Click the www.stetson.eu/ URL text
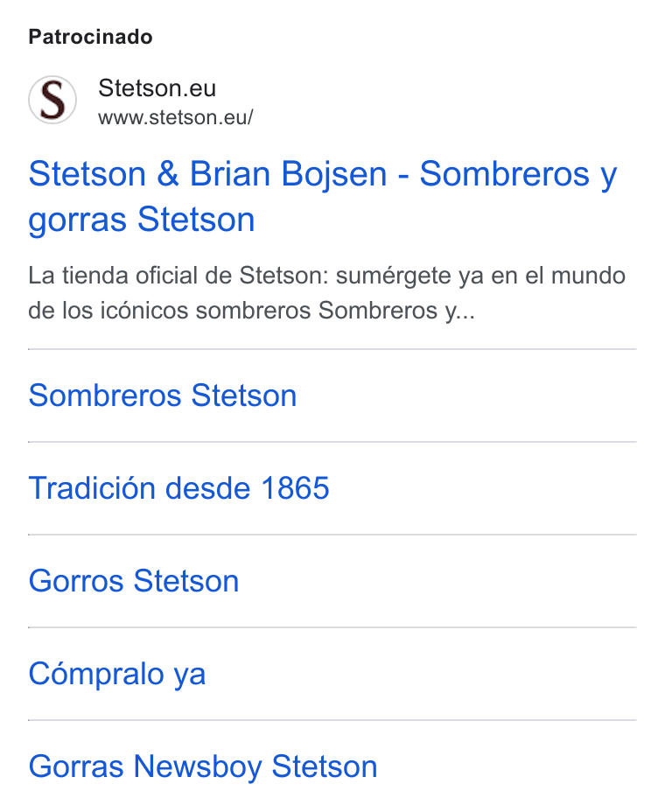This screenshot has height=812, width=665. 176,117
